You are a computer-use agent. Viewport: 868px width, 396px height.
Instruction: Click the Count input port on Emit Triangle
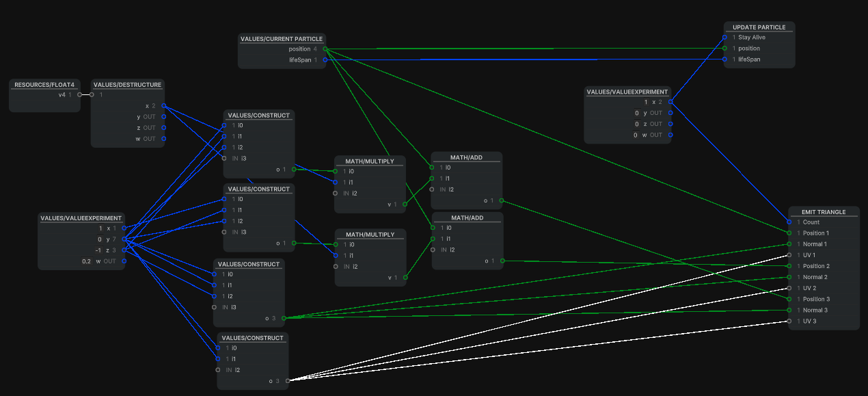coord(789,222)
